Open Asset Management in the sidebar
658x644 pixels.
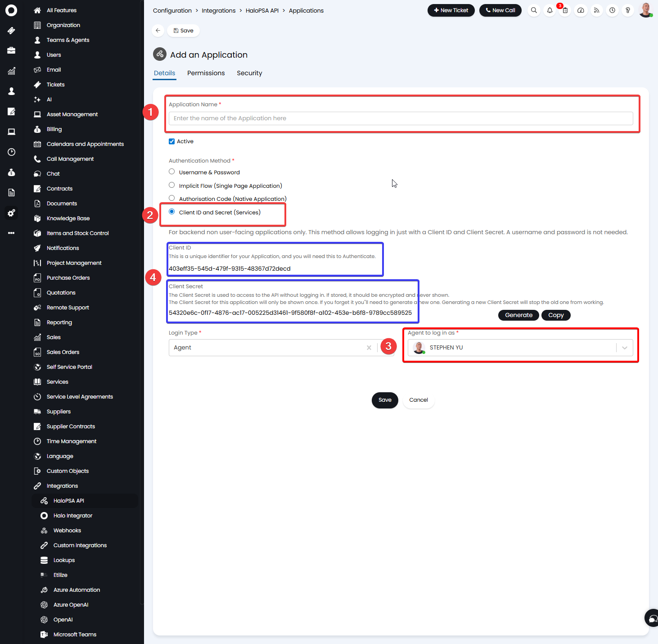(x=72, y=114)
